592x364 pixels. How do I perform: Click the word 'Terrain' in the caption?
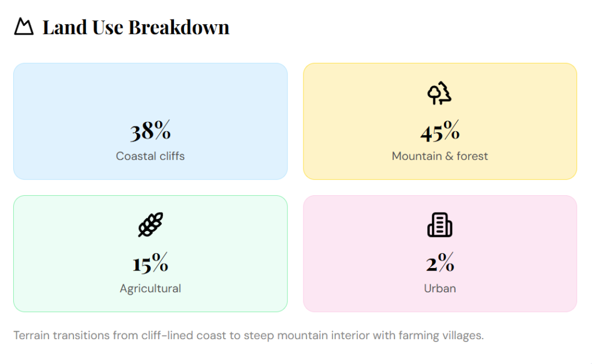click(32, 335)
